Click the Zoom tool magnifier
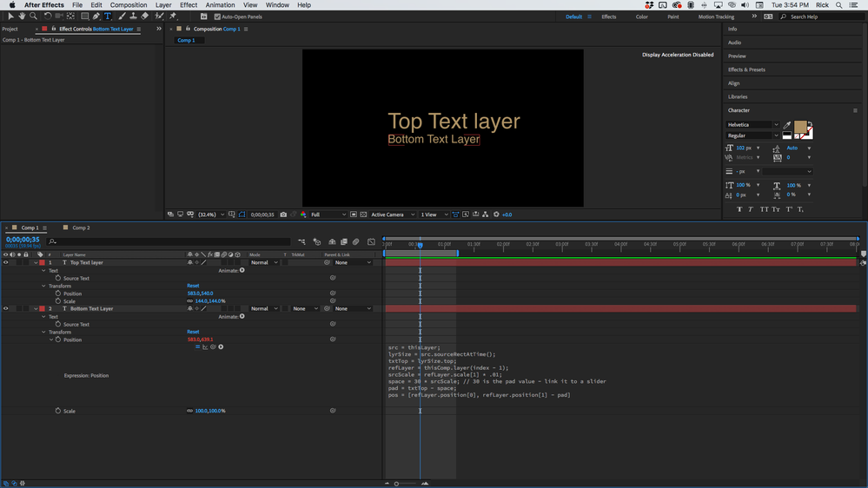The width and height of the screenshot is (868, 488). coord(33,16)
